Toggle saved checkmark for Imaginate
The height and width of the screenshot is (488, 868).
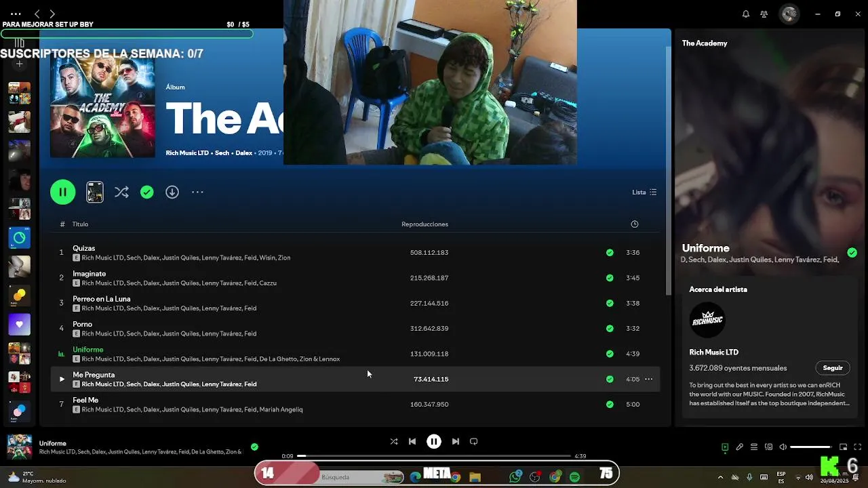[x=610, y=278]
